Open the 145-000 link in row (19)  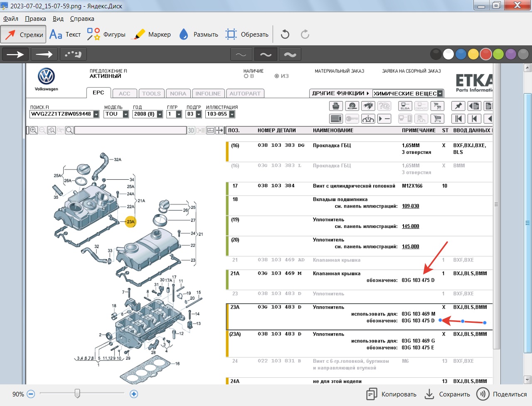pyautogui.click(x=411, y=226)
